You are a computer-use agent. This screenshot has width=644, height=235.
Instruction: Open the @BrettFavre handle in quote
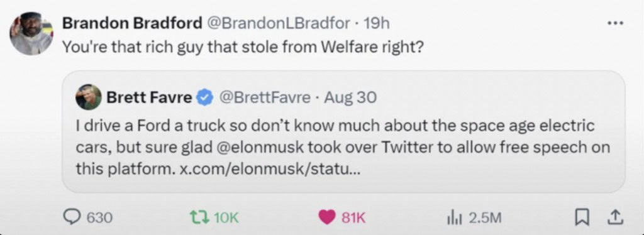265,97
